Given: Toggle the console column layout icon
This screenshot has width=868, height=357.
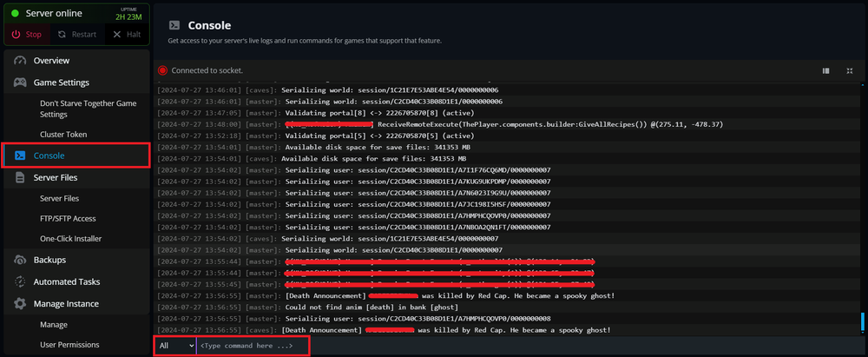Looking at the screenshot, I should pos(825,70).
